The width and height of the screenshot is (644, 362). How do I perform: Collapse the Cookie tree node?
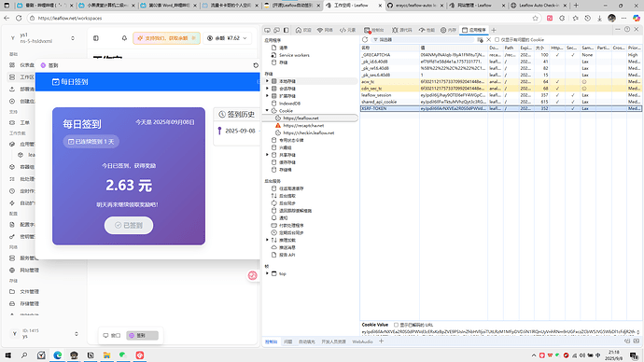pyautogui.click(x=267, y=111)
